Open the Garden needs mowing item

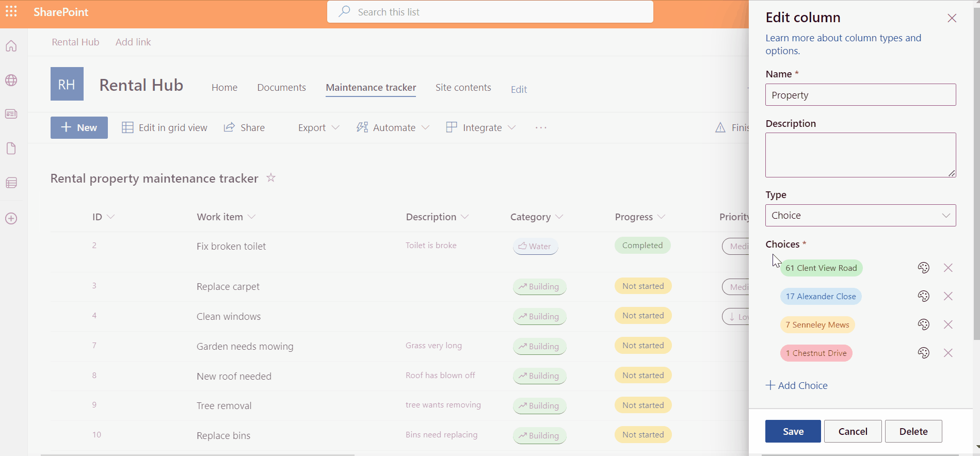(245, 347)
